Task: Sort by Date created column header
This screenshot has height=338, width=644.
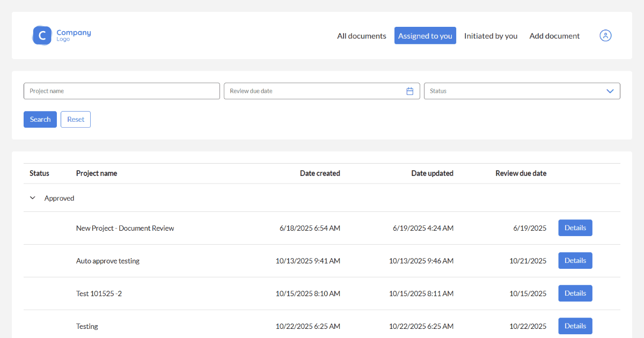Action: [x=320, y=173]
